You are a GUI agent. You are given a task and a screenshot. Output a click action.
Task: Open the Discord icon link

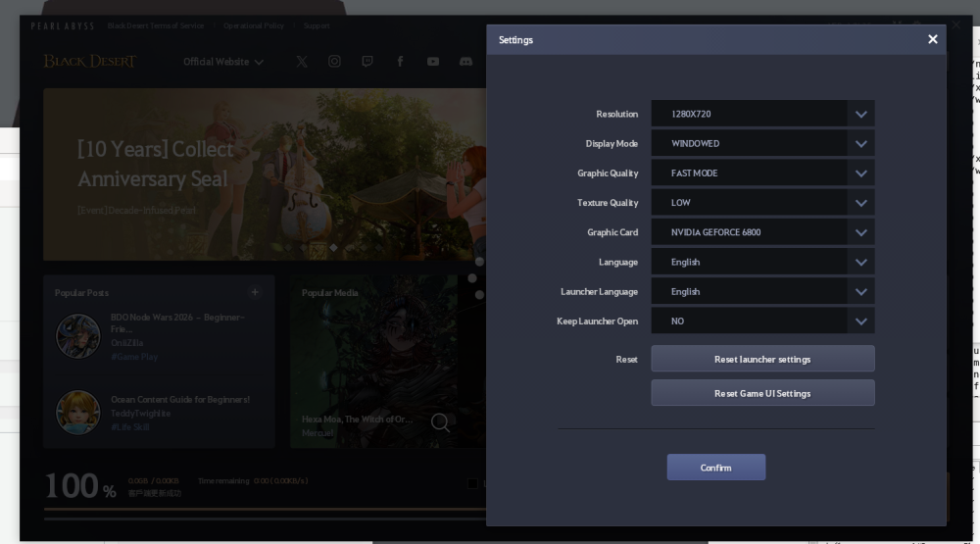466,62
